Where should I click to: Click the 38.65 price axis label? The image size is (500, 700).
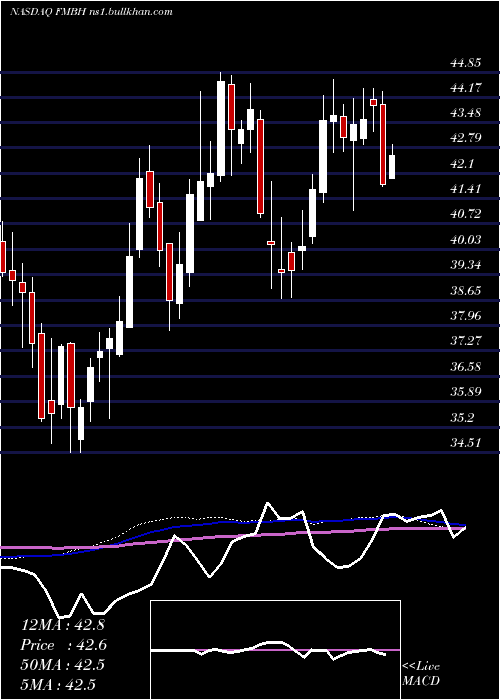(x=466, y=291)
